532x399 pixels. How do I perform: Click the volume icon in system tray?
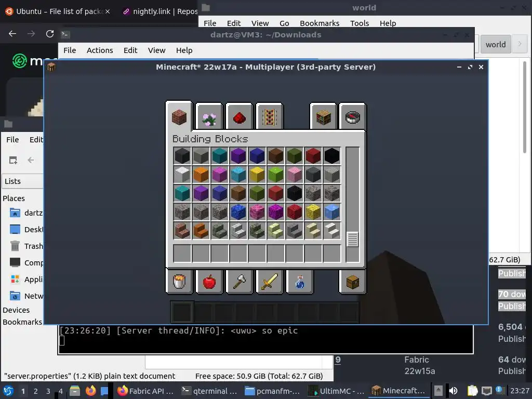(453, 391)
